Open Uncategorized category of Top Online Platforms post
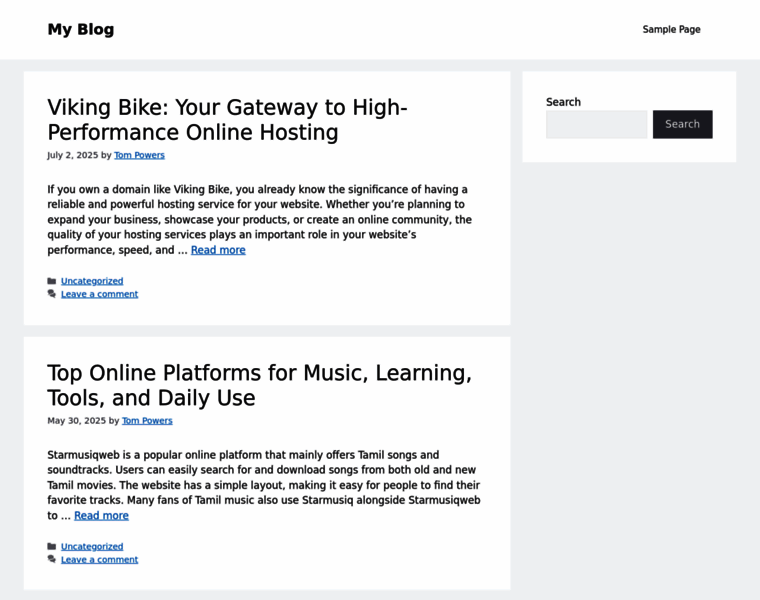Viewport: 760px width, 600px height. click(92, 546)
